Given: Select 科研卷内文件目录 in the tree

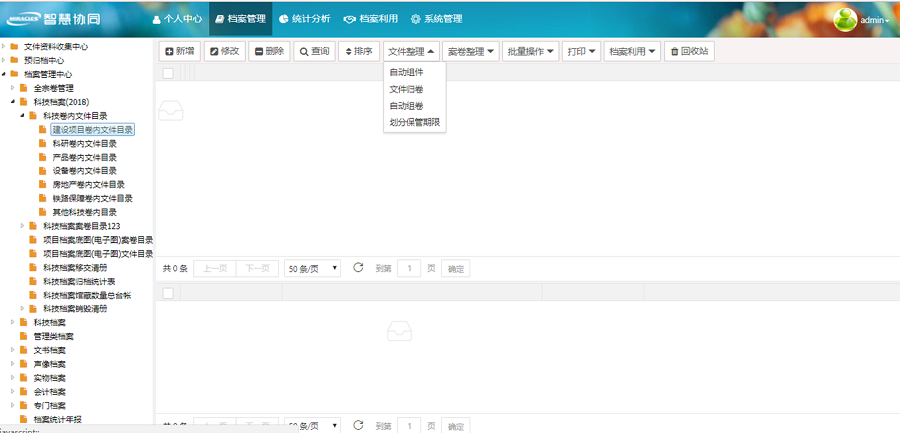Looking at the screenshot, I should 84,144.
